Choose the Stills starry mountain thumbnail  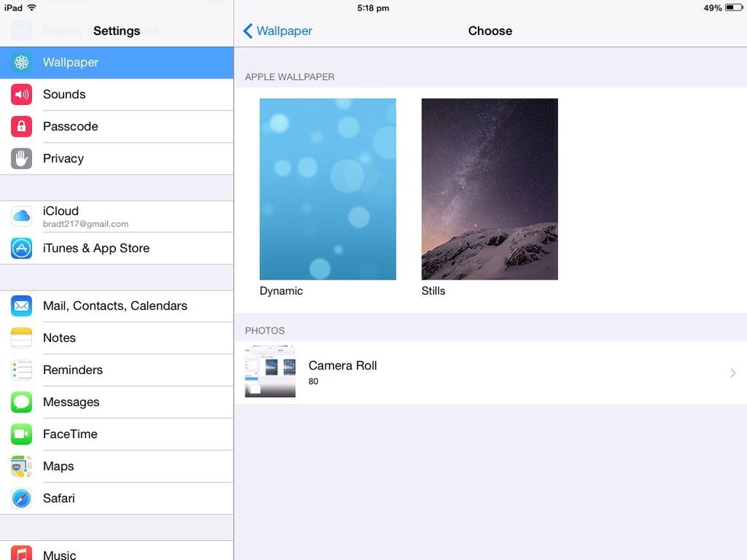tap(489, 189)
